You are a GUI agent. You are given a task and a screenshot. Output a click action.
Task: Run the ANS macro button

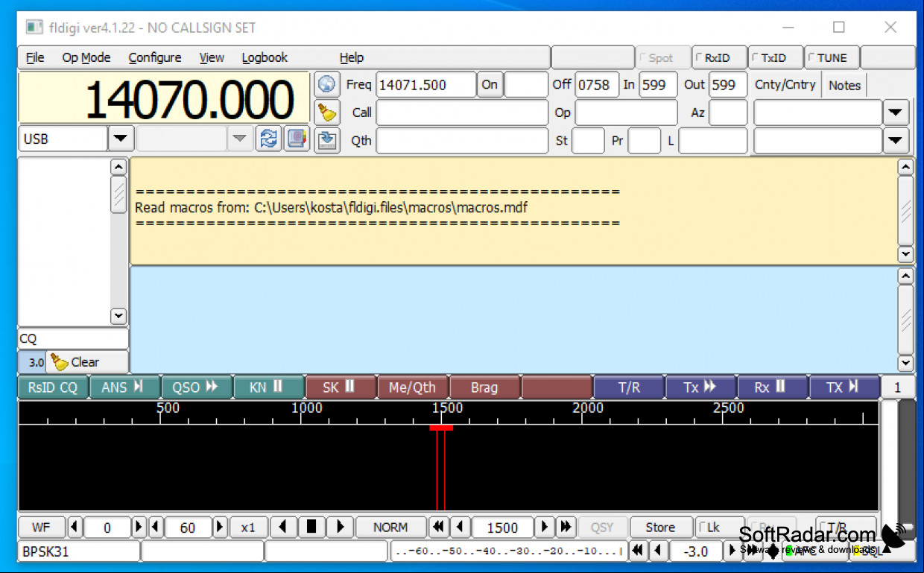(124, 387)
